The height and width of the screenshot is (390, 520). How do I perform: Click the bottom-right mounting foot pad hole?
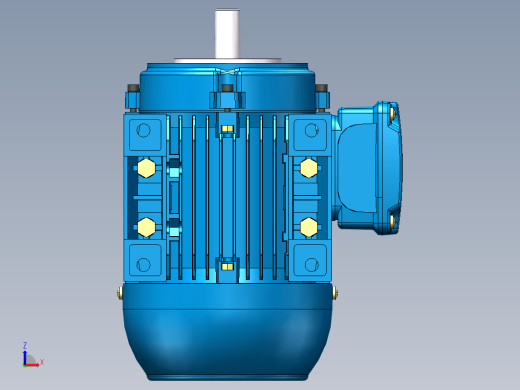(x=311, y=265)
